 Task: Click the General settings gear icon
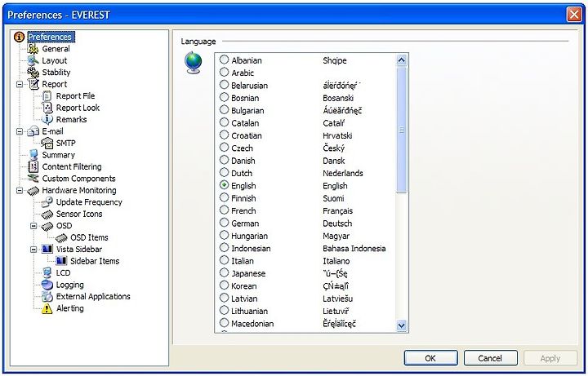tap(33, 48)
